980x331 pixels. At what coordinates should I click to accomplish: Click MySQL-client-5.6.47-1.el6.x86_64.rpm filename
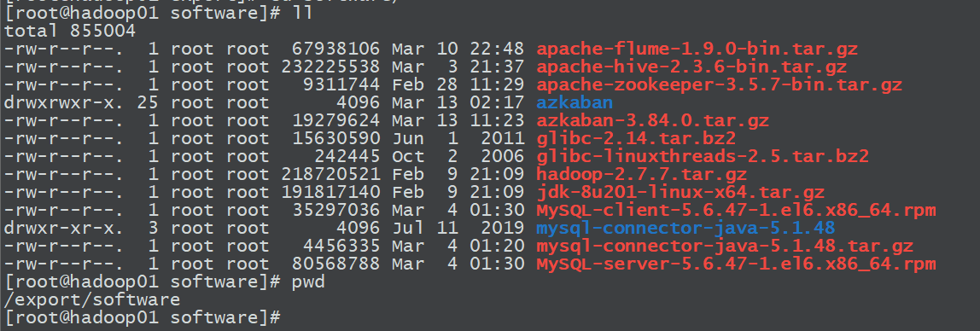click(736, 210)
